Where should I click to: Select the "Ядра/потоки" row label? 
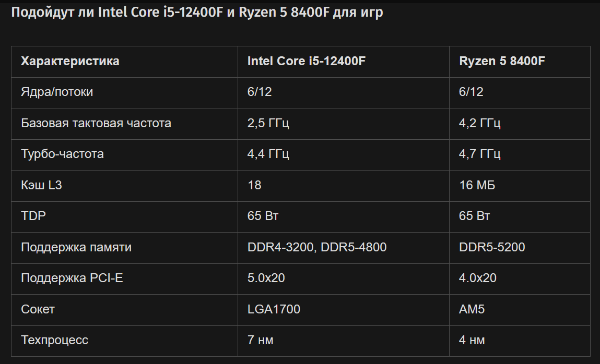(x=57, y=92)
